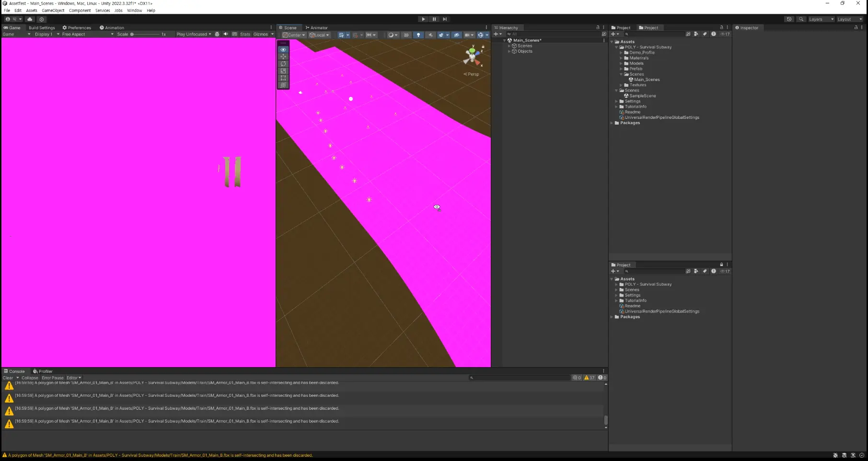Click Hierarchy add (+) button
Screen dimensions: 868x461
point(498,34)
